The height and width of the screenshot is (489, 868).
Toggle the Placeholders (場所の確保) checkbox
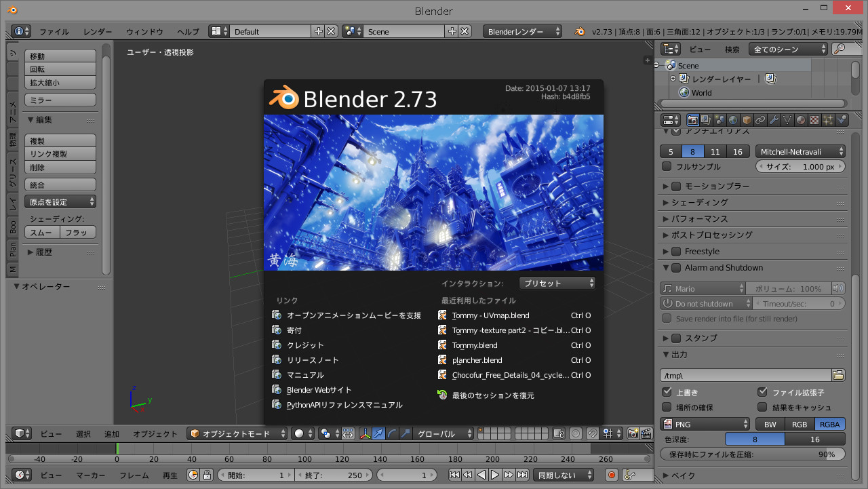click(x=667, y=407)
